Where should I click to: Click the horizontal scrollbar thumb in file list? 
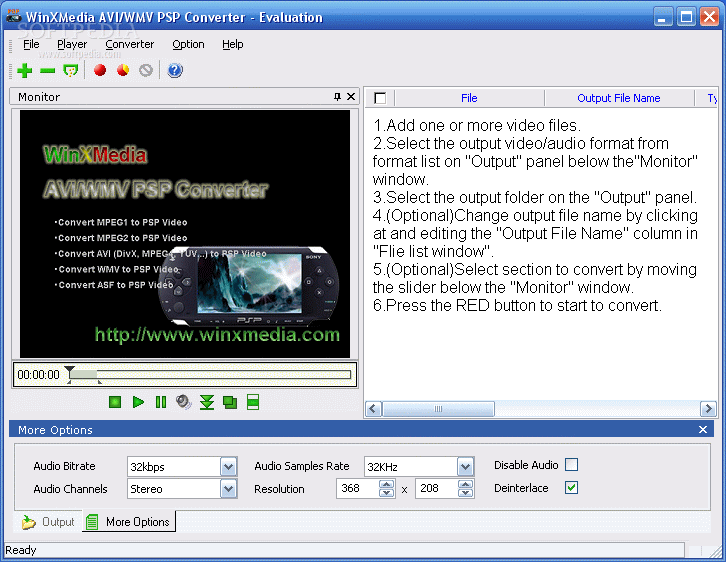(438, 409)
